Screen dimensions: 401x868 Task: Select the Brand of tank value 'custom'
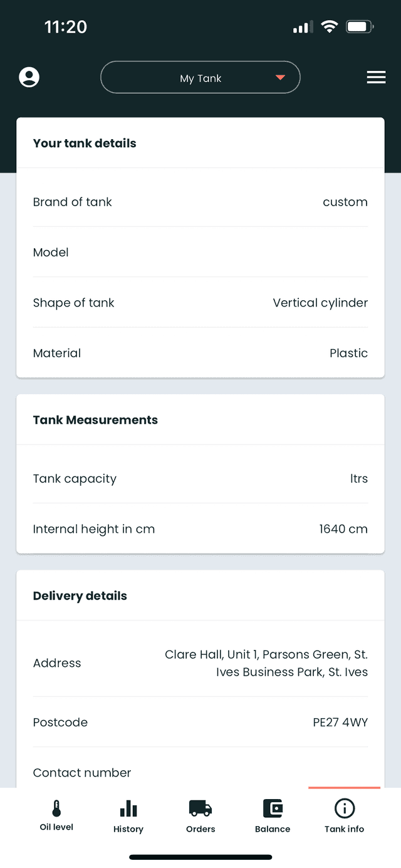coord(345,202)
